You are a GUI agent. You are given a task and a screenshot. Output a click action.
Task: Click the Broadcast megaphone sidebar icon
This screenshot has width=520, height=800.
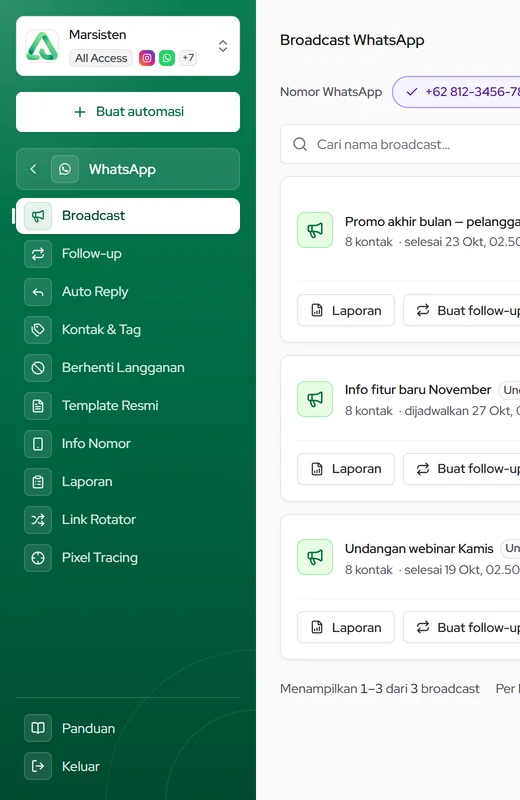click(38, 216)
